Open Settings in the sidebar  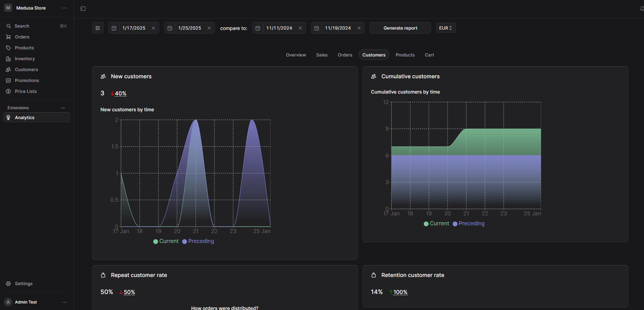click(x=24, y=284)
